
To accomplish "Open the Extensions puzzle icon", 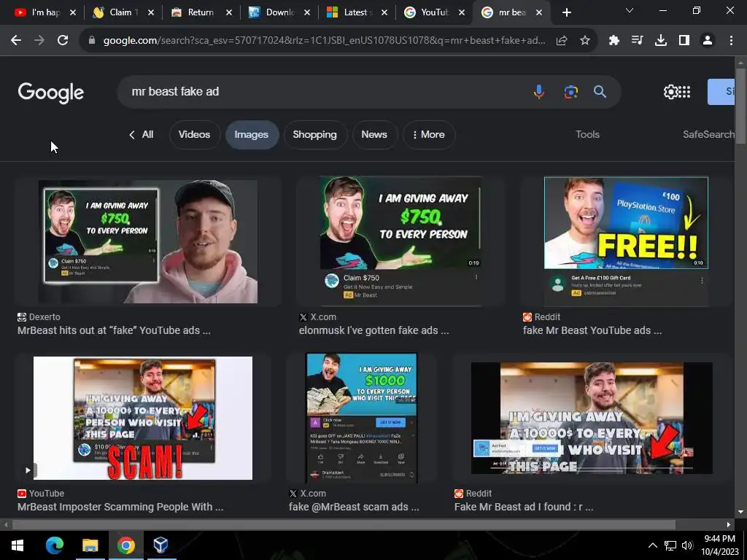I will point(614,41).
